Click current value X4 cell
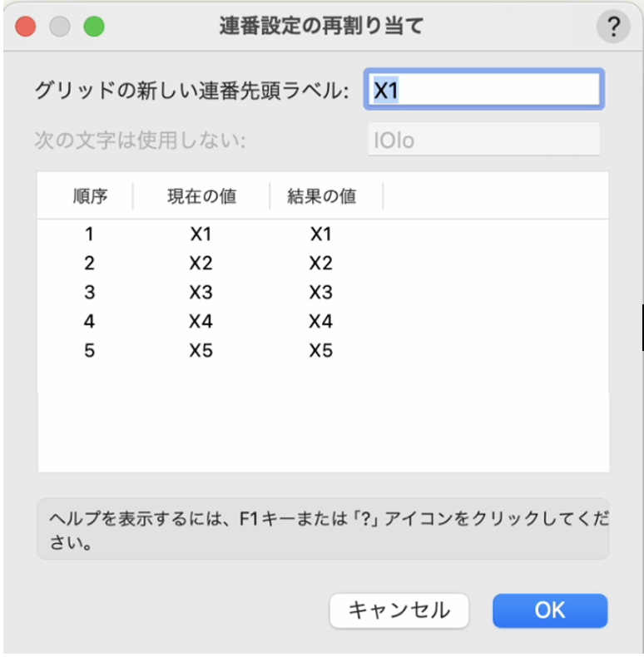The width and height of the screenshot is (644, 657). [x=201, y=321]
